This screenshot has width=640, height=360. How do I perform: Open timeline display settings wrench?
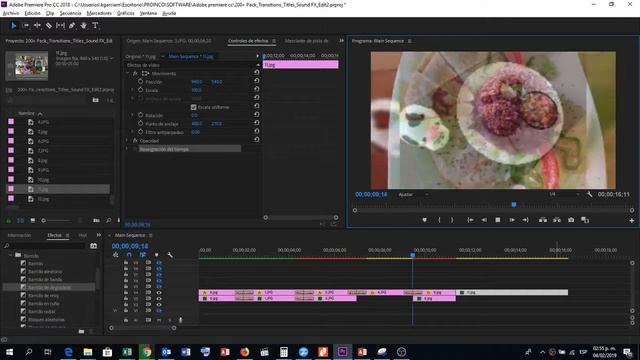coord(170,255)
